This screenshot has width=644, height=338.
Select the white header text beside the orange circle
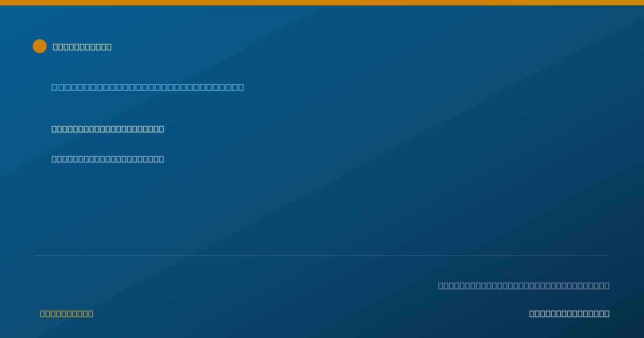[82, 47]
